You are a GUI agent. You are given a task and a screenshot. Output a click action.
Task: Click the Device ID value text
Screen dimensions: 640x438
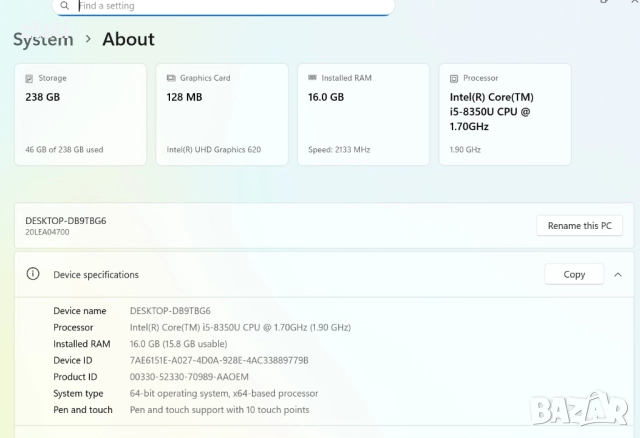point(219,360)
